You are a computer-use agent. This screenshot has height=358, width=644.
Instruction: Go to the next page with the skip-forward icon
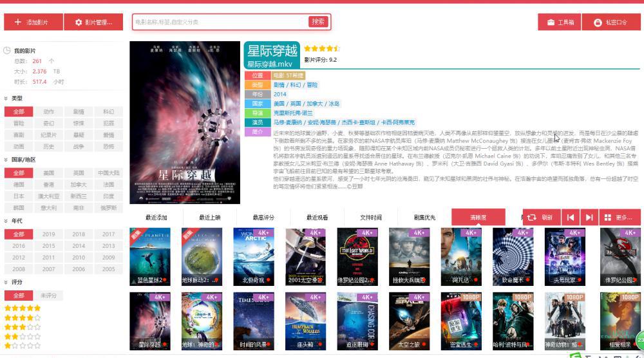[x=589, y=217]
